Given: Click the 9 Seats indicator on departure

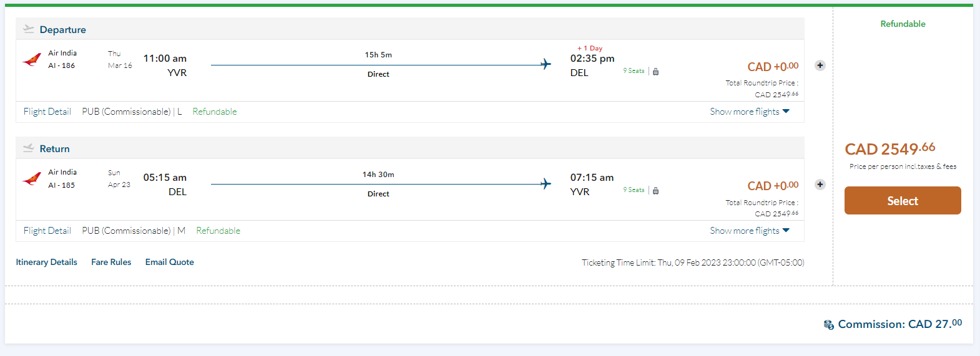Looking at the screenshot, I should click(634, 71).
